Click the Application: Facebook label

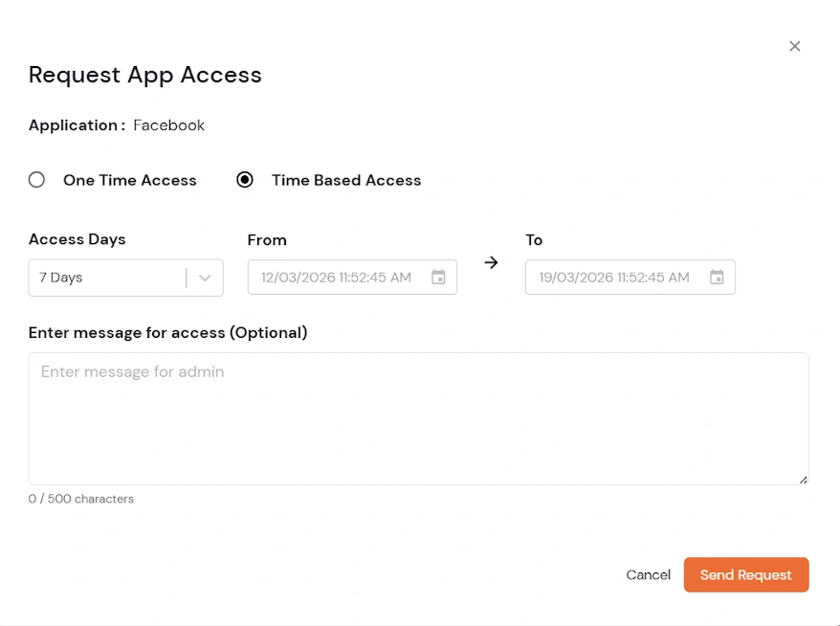(x=116, y=124)
